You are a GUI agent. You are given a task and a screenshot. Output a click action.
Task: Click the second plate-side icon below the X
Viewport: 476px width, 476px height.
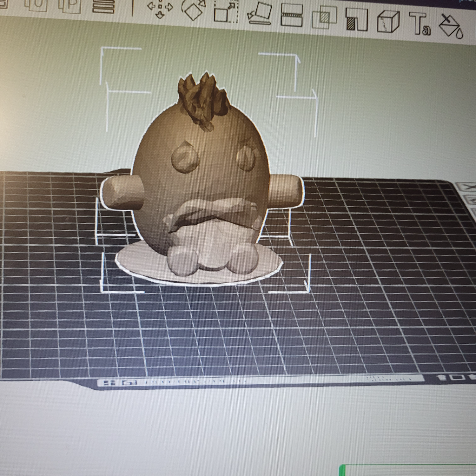(470, 200)
